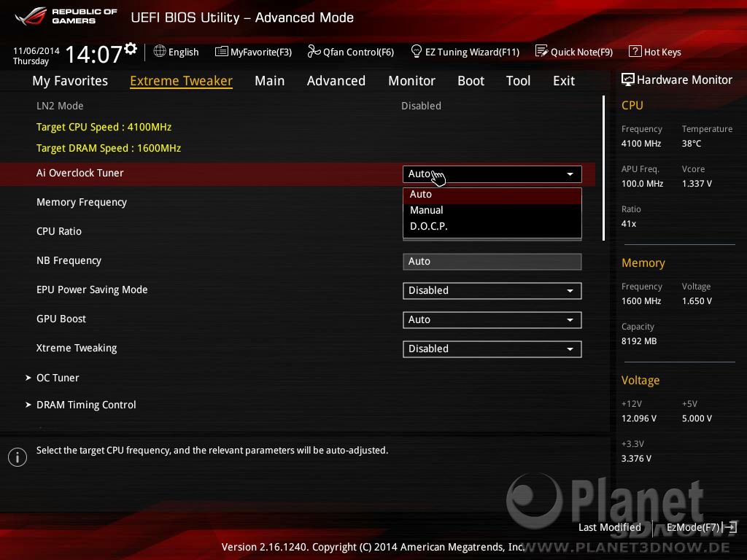Screen dimensions: 747x560
Task: Open MyFavorite(F3)
Action: click(253, 52)
